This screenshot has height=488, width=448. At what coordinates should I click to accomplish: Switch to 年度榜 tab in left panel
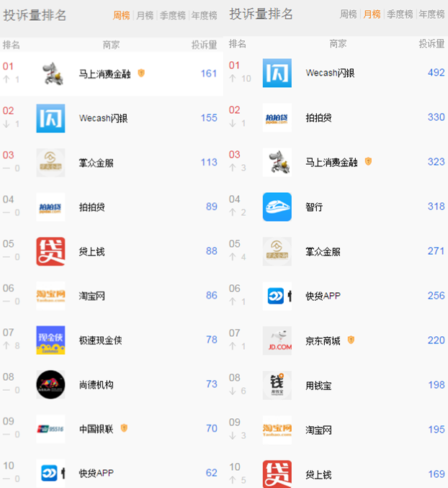pyautogui.click(x=205, y=15)
